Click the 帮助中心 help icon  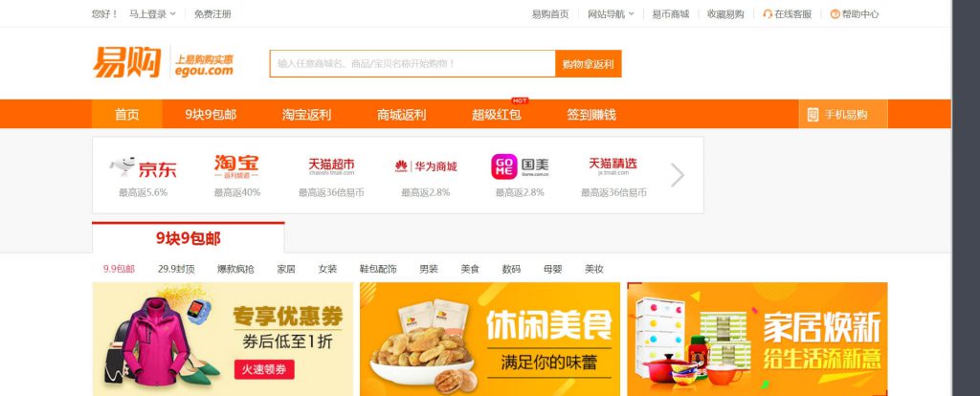click(x=835, y=13)
